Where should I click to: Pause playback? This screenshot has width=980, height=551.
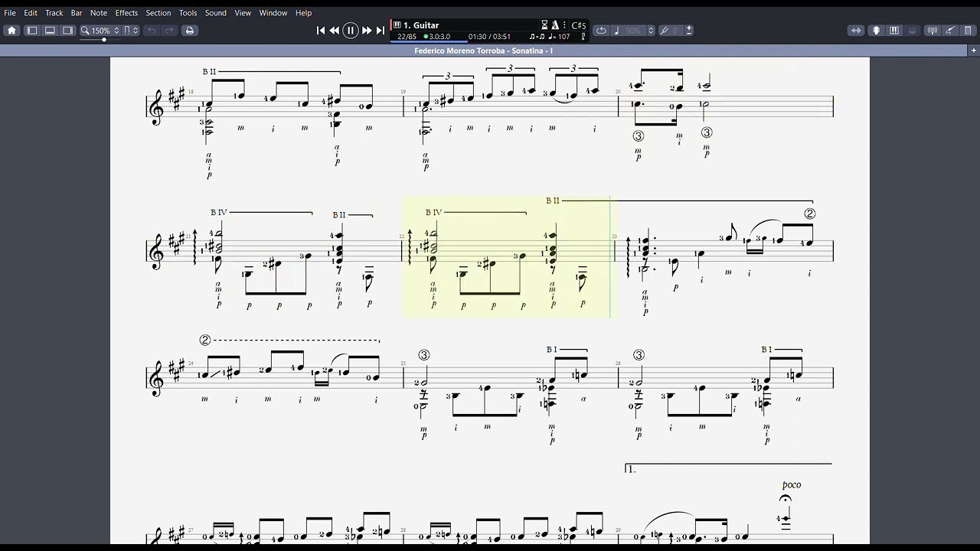(x=351, y=31)
